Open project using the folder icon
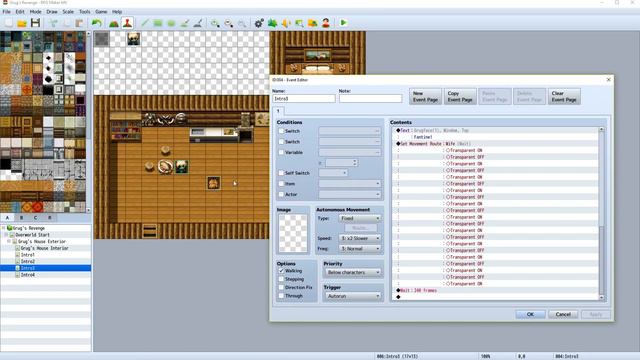Screen dimensions: 640x360 pyautogui.click(x=22, y=23)
